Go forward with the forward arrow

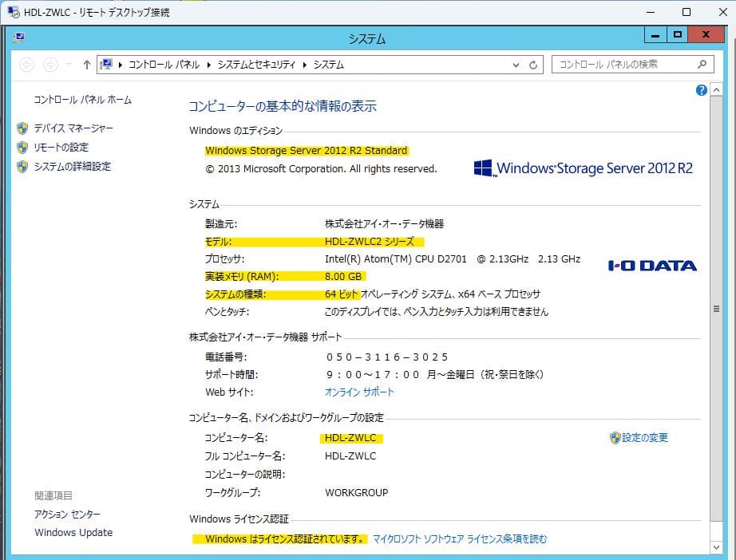tap(50, 65)
